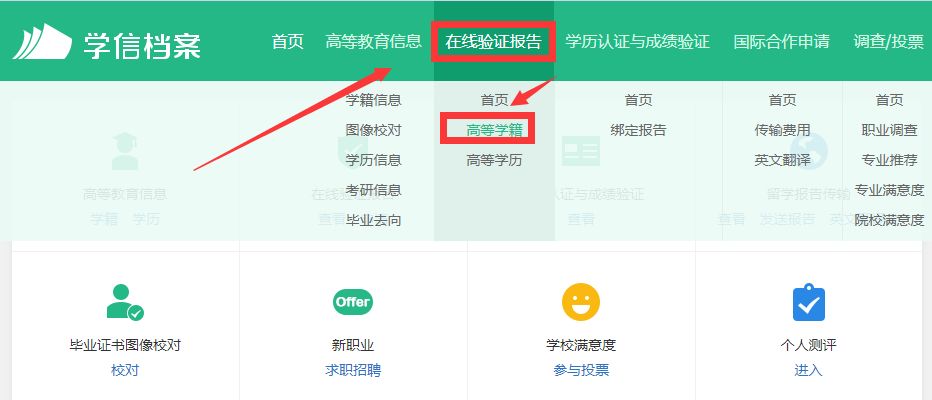Screen dimensions: 932x400
Task: Click the 学校满意度 card title
Action: point(581,345)
